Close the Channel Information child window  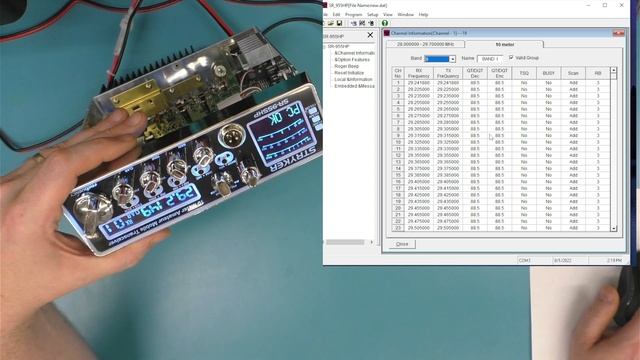618,33
